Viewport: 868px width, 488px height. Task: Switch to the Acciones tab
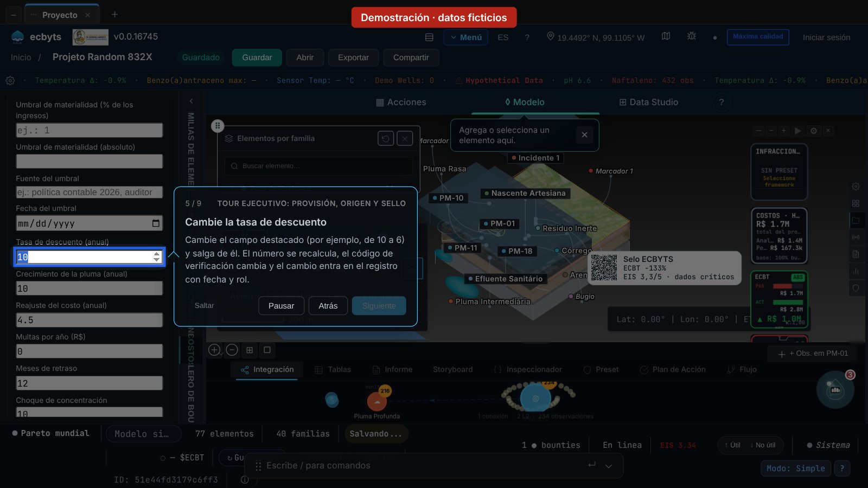click(401, 102)
